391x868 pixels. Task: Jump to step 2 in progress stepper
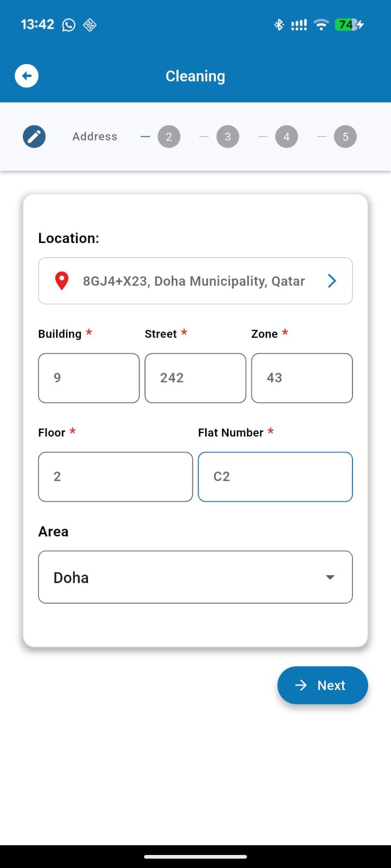[x=169, y=137]
